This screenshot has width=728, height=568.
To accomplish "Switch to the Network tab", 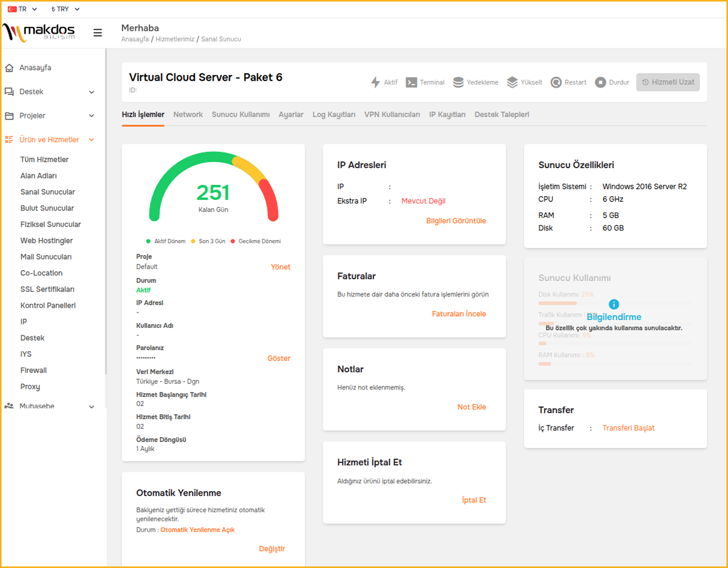I will click(188, 114).
